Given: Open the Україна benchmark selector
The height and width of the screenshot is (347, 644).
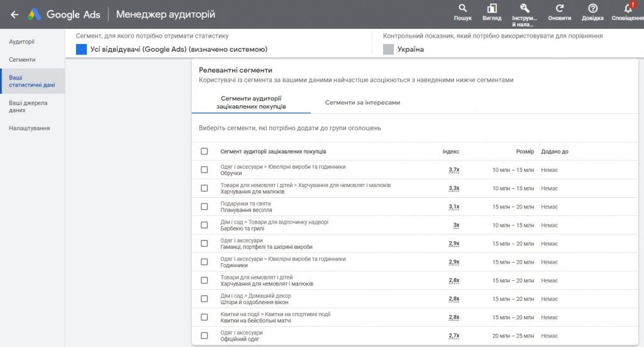Looking at the screenshot, I should (x=411, y=49).
